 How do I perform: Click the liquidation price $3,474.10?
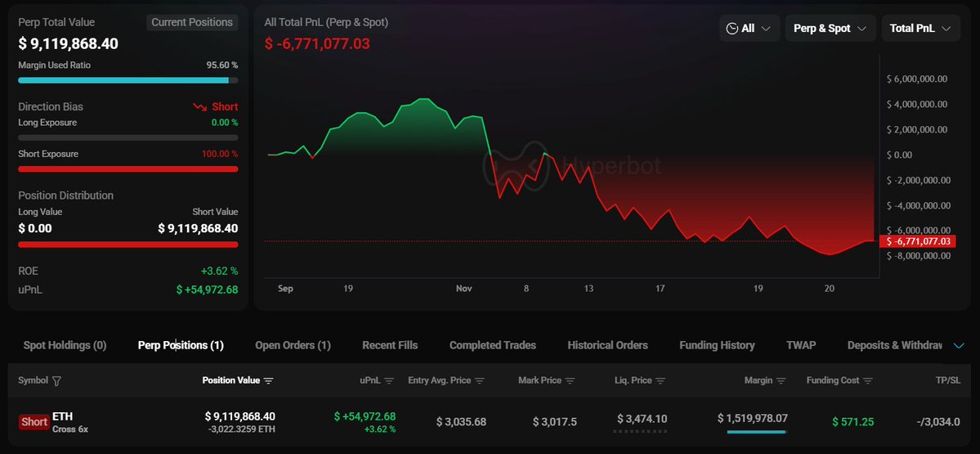pos(642,419)
